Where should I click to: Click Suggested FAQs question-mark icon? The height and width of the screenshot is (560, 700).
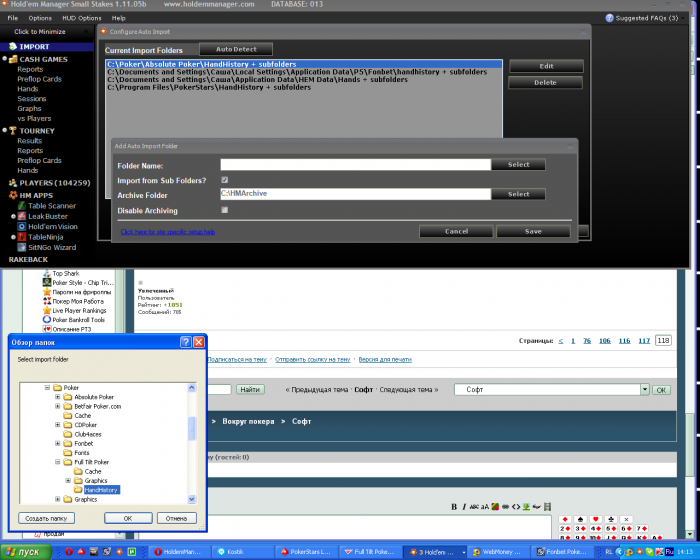pyautogui.click(x=609, y=18)
